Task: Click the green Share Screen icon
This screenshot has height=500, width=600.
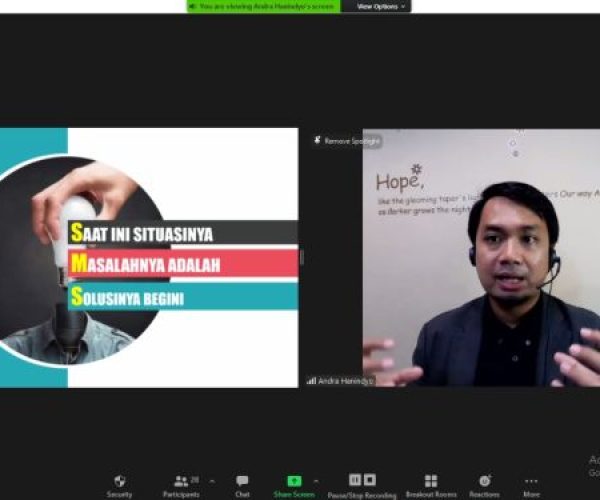Action: pyautogui.click(x=294, y=481)
